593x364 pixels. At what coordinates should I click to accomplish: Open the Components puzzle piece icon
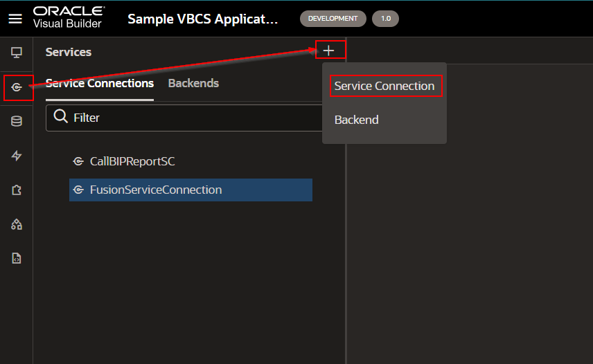(x=16, y=190)
